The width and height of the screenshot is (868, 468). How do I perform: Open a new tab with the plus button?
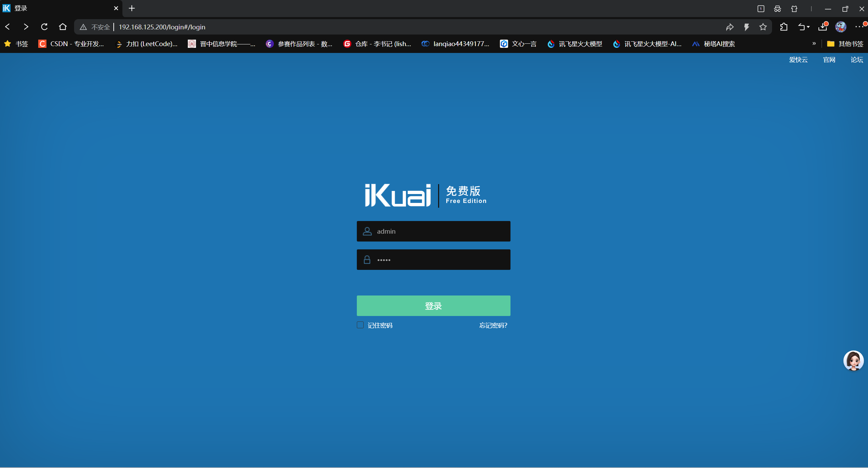tap(132, 8)
